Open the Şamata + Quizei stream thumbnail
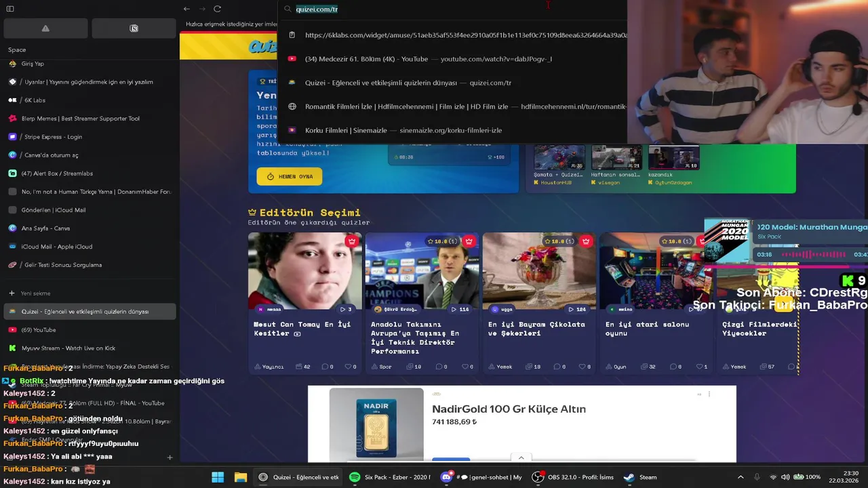This screenshot has height=488, width=868. coord(559,157)
